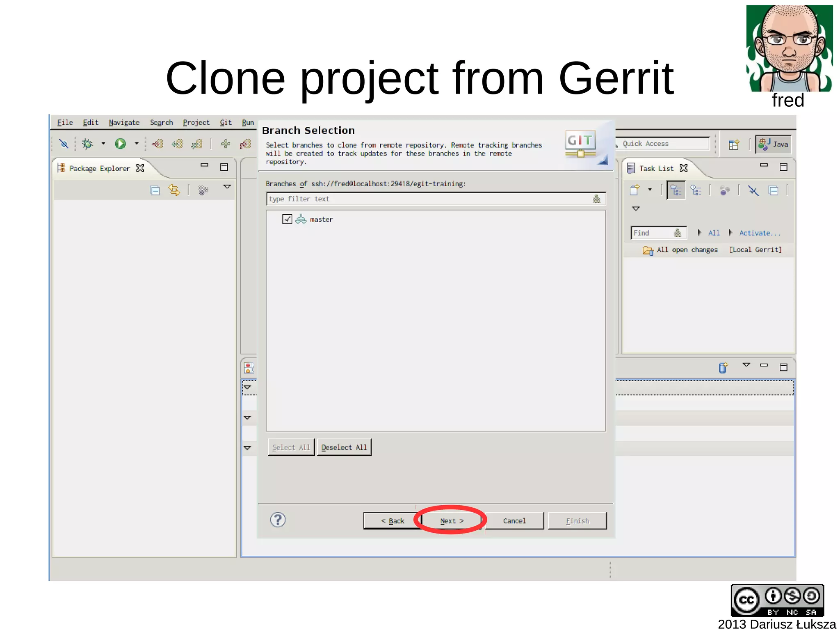Clear the branch filter text icon

tap(596, 199)
